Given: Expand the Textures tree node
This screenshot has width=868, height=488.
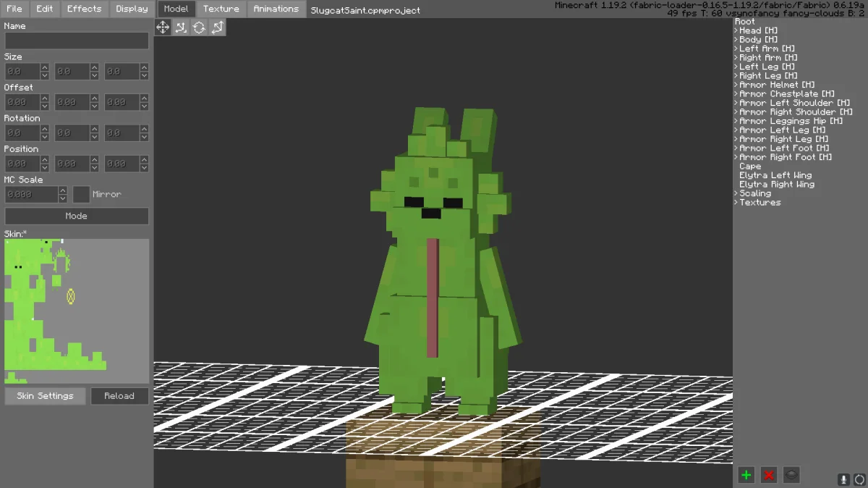Looking at the screenshot, I should point(736,203).
